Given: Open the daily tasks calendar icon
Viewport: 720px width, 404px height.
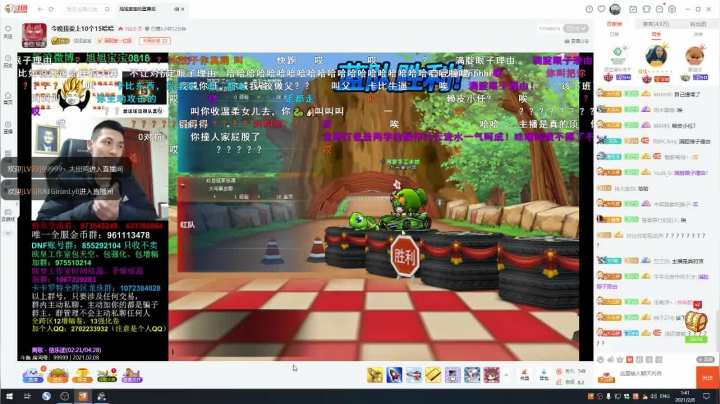Looking at the screenshot, I should coord(633,9).
